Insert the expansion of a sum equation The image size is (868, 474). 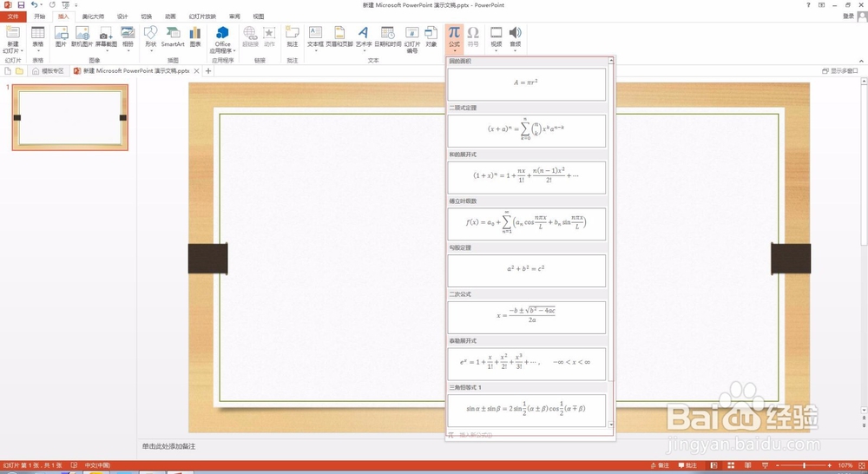tap(527, 177)
